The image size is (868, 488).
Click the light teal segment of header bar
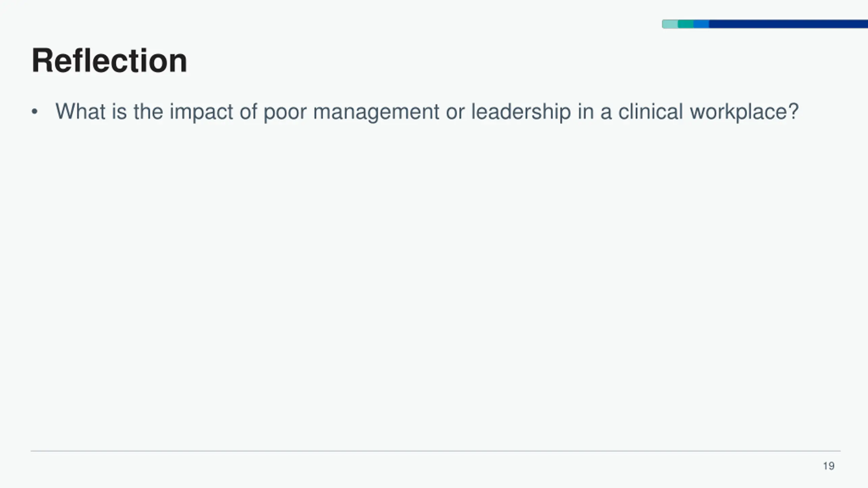(x=670, y=24)
